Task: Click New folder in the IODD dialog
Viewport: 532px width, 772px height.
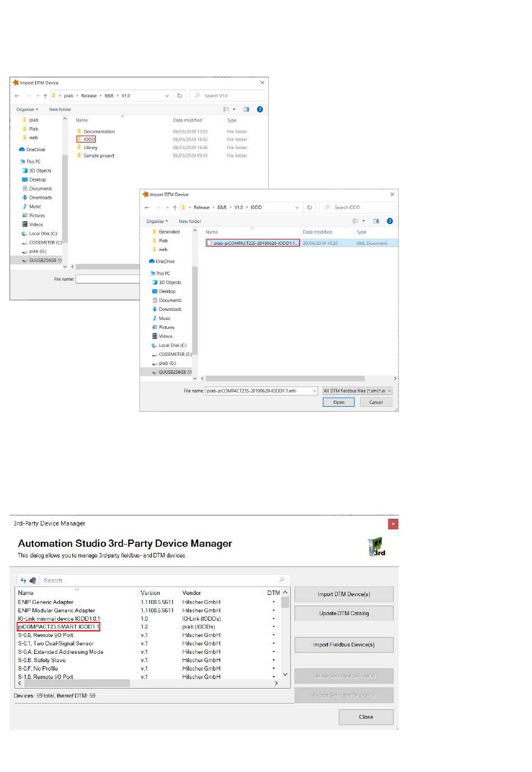Action: pos(190,221)
